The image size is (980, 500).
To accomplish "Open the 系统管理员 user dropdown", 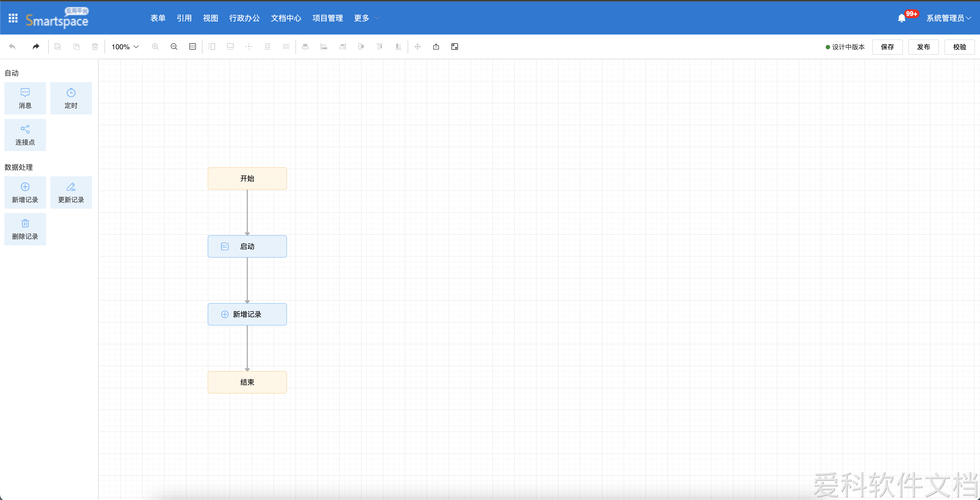I will 949,18.
